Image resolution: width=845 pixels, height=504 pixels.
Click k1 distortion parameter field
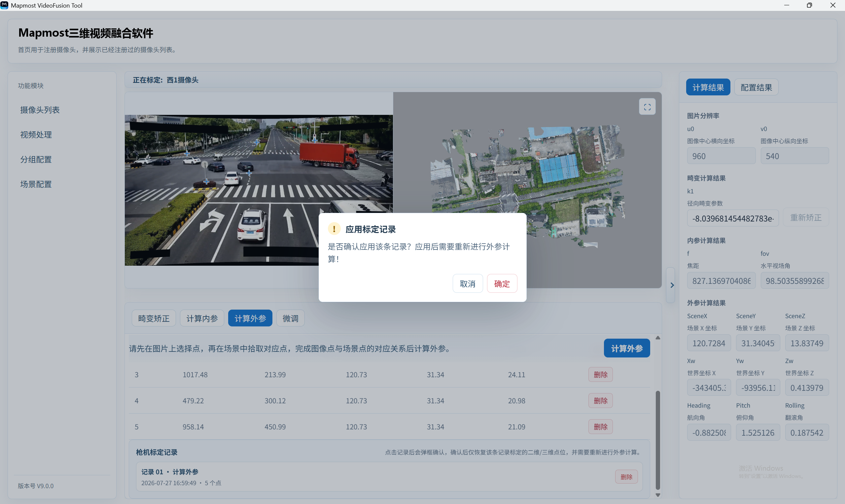[x=732, y=218]
